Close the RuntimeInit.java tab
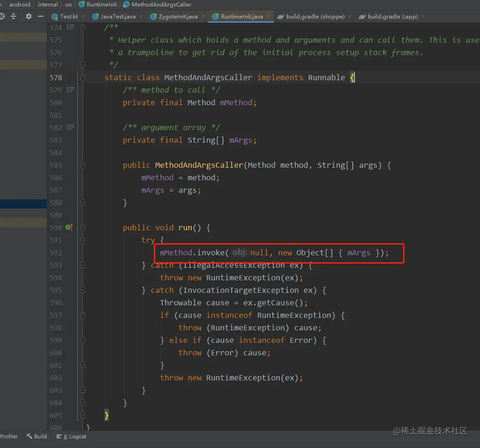This screenshot has width=480, height=448. (268, 17)
